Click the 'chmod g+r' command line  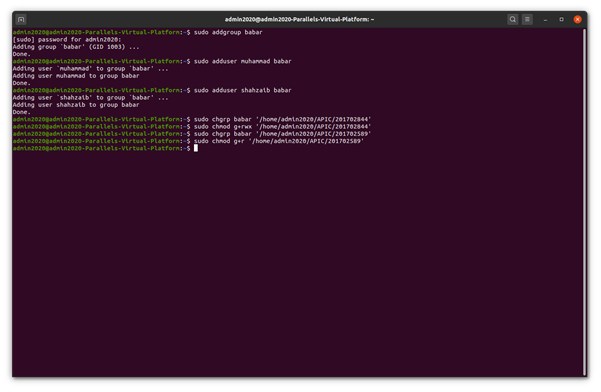pyautogui.click(x=279, y=141)
